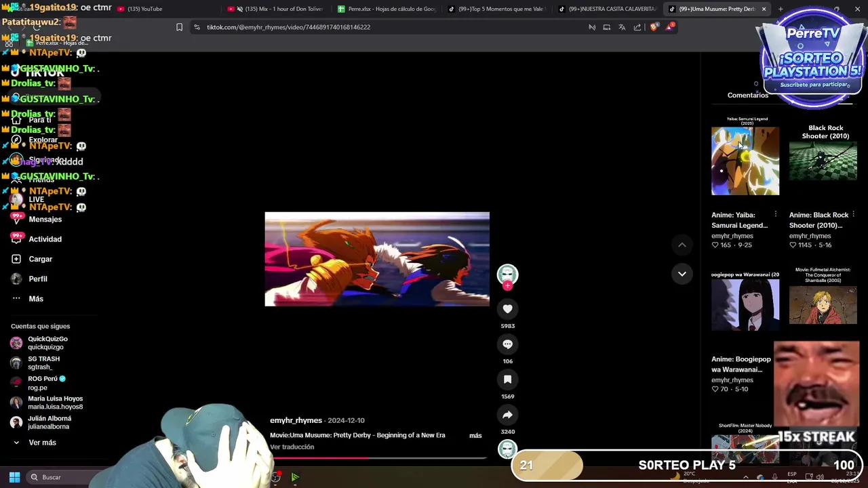Like the Uma Musume video with heart icon

click(507, 309)
